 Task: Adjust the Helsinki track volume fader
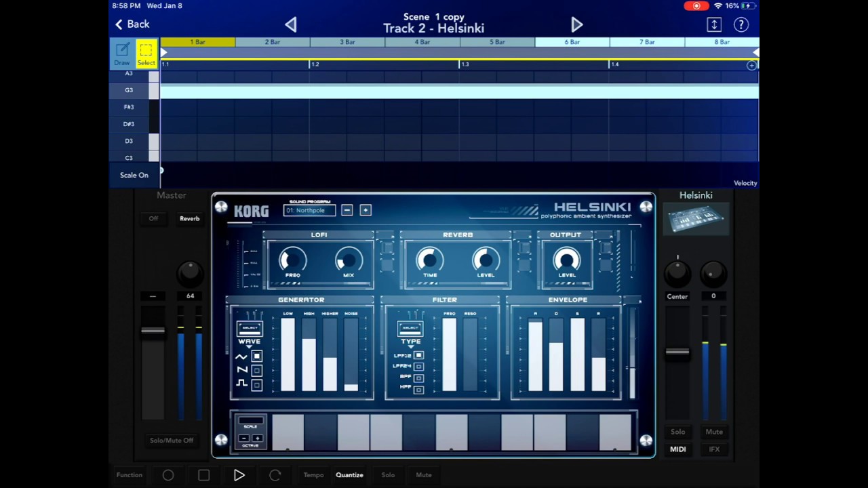(677, 352)
